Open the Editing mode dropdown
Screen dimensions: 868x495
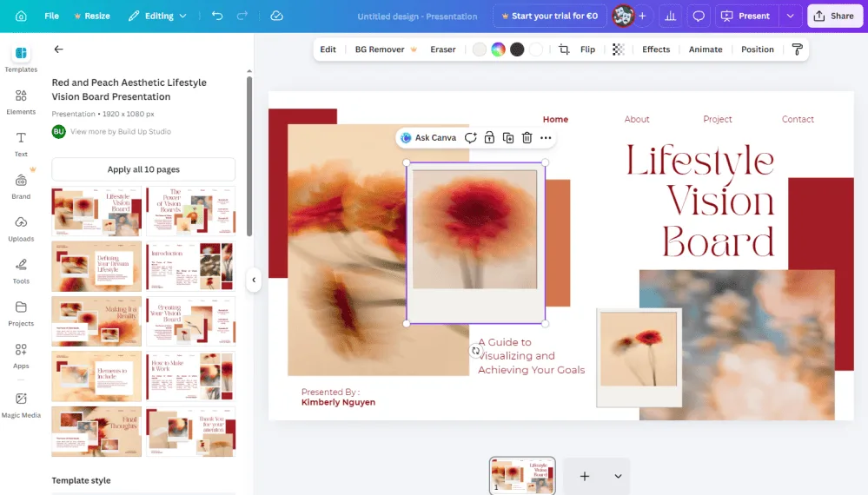(x=157, y=16)
